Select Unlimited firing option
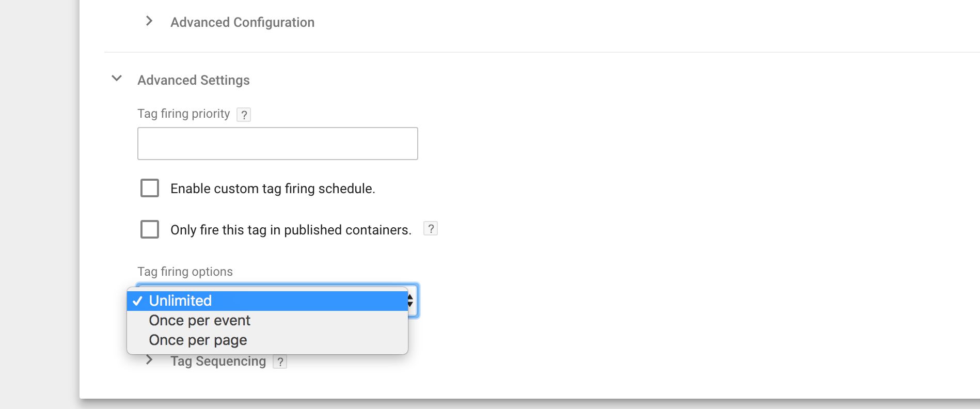The height and width of the screenshot is (409, 980). [x=267, y=301]
